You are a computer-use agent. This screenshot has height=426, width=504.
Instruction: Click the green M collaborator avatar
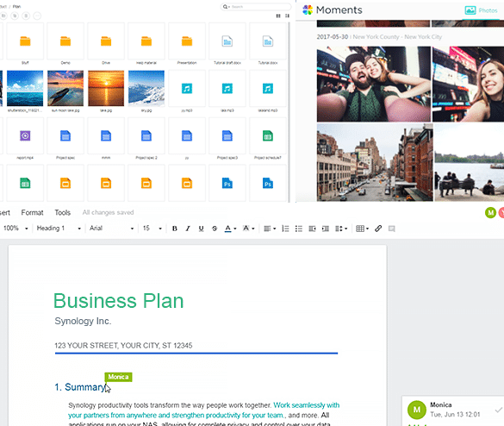tap(490, 212)
